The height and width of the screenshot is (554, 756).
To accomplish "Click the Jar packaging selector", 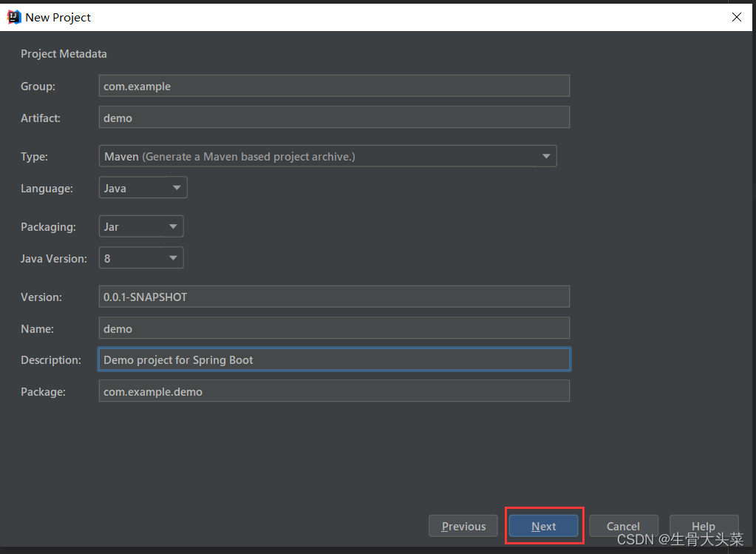I will [x=133, y=226].
